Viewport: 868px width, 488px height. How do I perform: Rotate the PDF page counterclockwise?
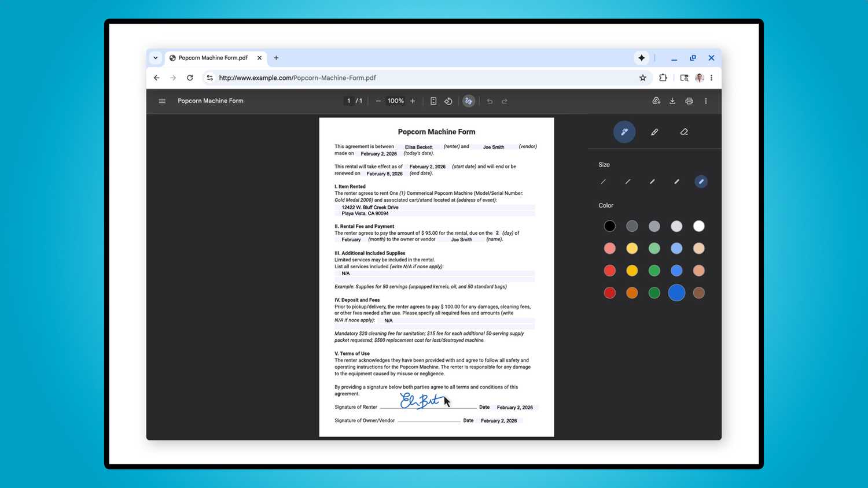coord(448,101)
